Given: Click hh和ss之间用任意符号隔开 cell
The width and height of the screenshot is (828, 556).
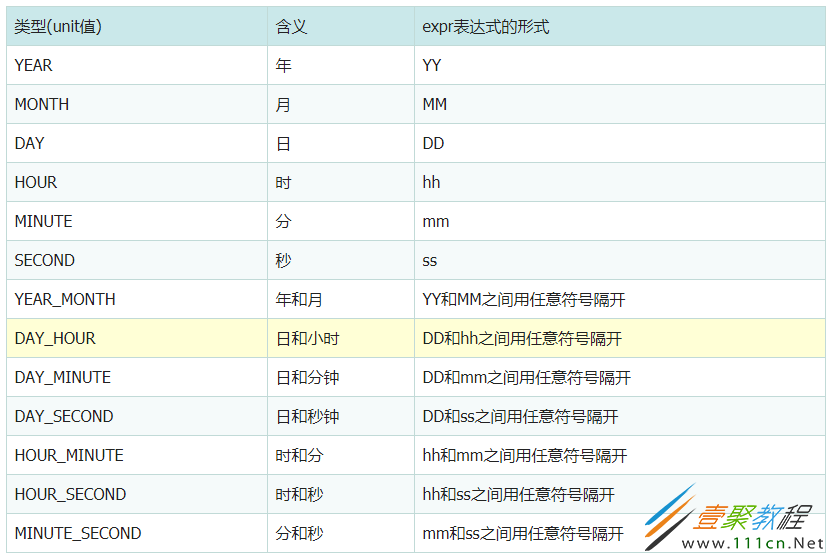Looking at the screenshot, I should point(620,494).
